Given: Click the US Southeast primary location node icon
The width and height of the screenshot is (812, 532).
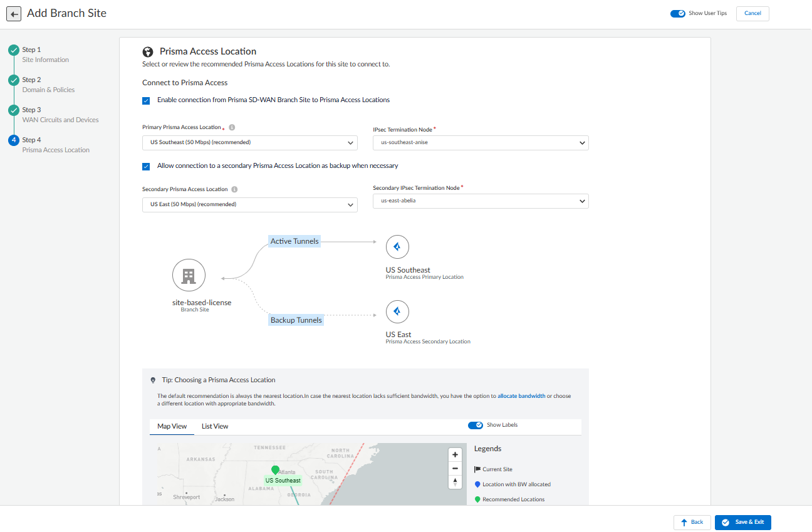Looking at the screenshot, I should pyautogui.click(x=397, y=247).
